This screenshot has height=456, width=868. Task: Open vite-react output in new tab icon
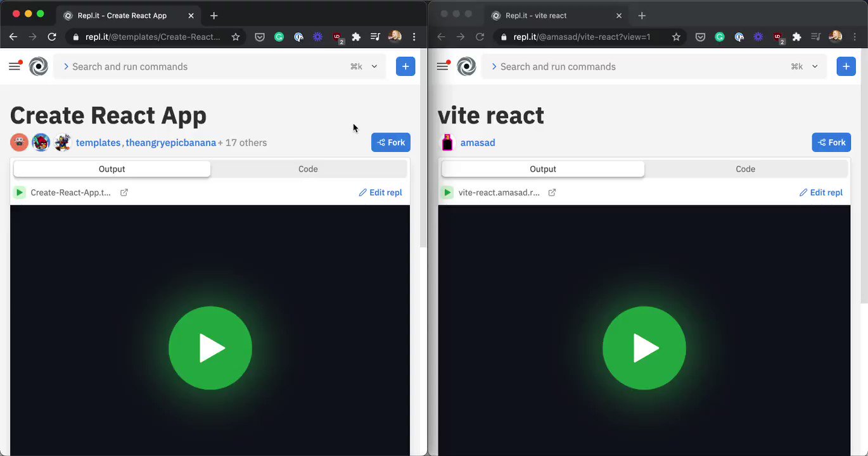[x=552, y=193]
